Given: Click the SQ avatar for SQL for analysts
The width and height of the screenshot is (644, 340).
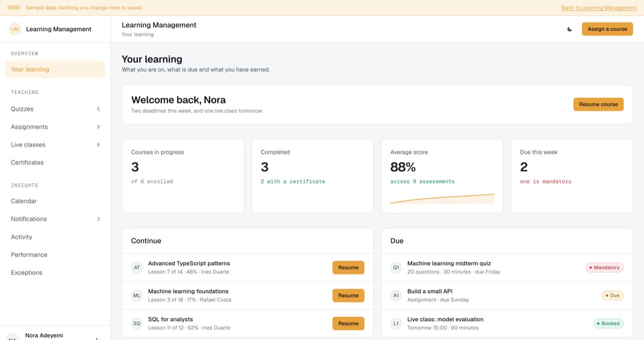Looking at the screenshot, I should [x=137, y=323].
